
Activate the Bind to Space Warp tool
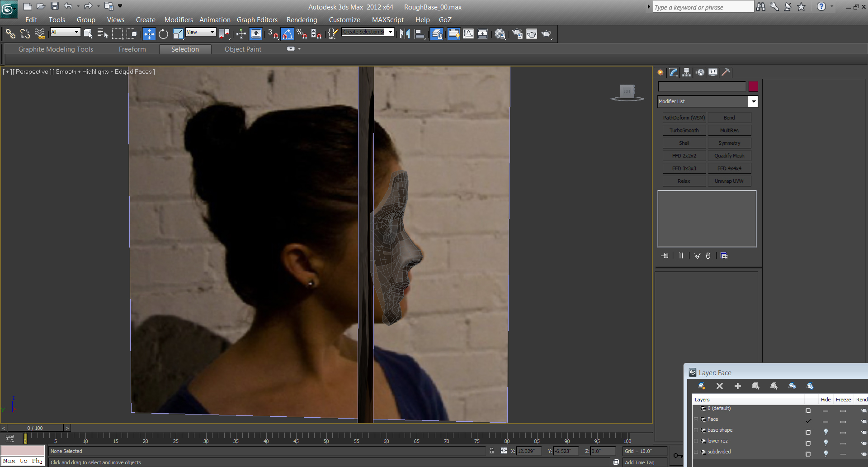coord(40,33)
